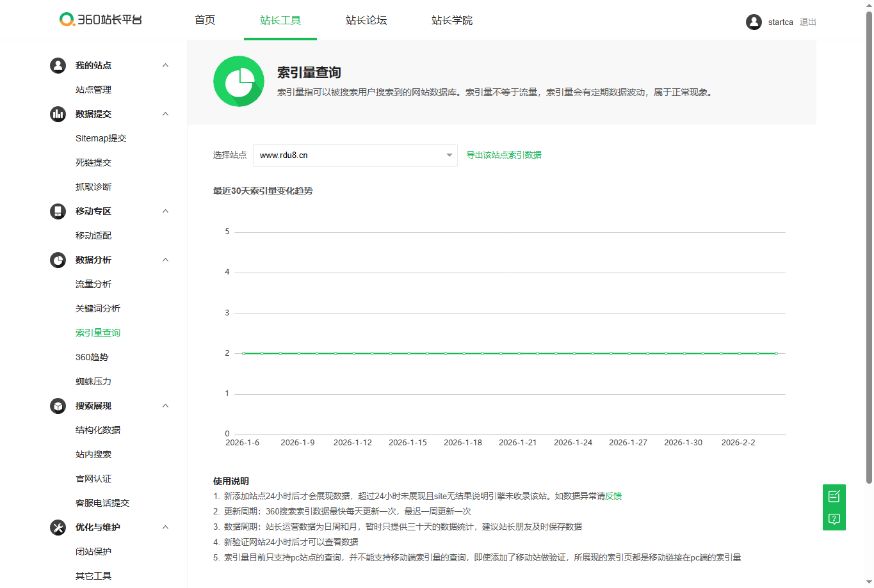Collapse the 数据分析 section chevron
The width and height of the screenshot is (874, 588).
165,260
